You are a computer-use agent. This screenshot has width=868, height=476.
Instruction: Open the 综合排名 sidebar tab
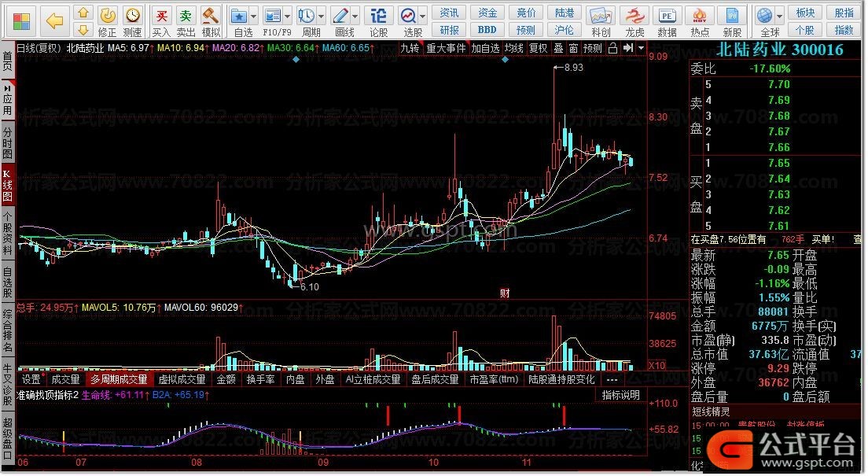coord(8,330)
